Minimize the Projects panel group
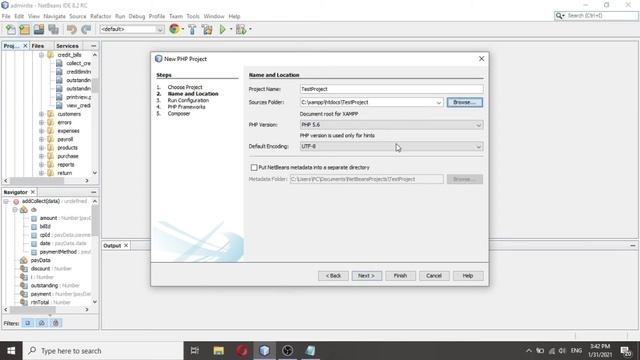Viewport: 640px width, 360px height. tap(93, 46)
